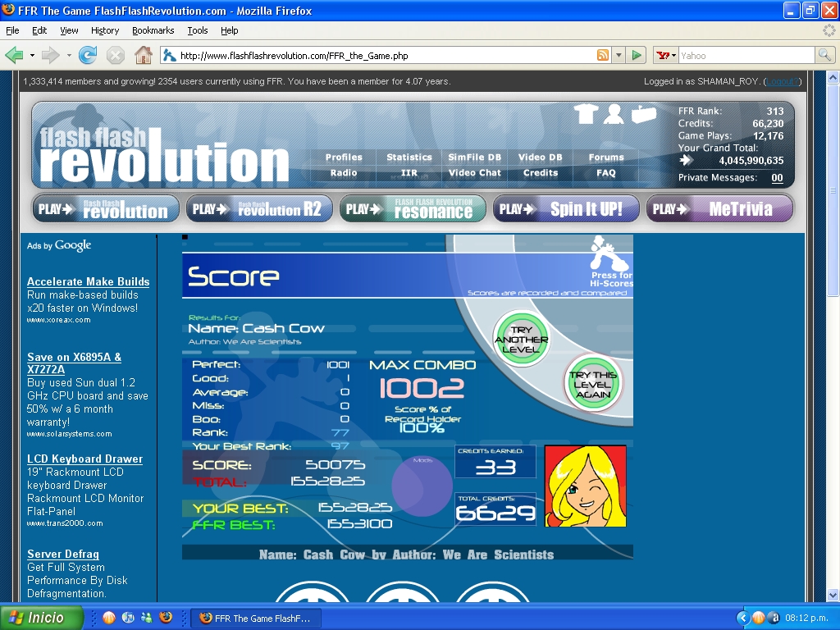
Task: Open the Bookmarks menu
Action: (x=153, y=30)
